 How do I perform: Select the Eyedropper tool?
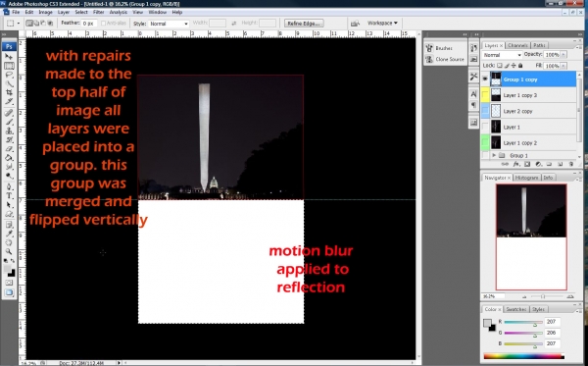click(x=9, y=234)
